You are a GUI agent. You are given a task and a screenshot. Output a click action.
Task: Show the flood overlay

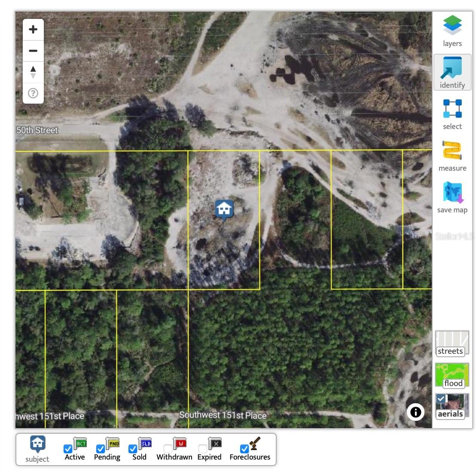452,373
